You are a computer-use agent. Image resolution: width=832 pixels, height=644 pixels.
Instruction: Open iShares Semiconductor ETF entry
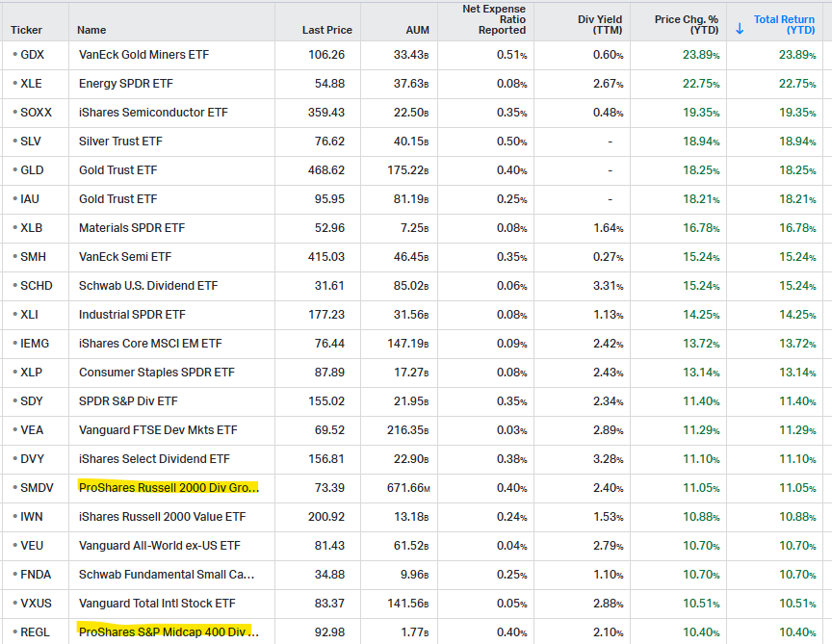click(153, 113)
